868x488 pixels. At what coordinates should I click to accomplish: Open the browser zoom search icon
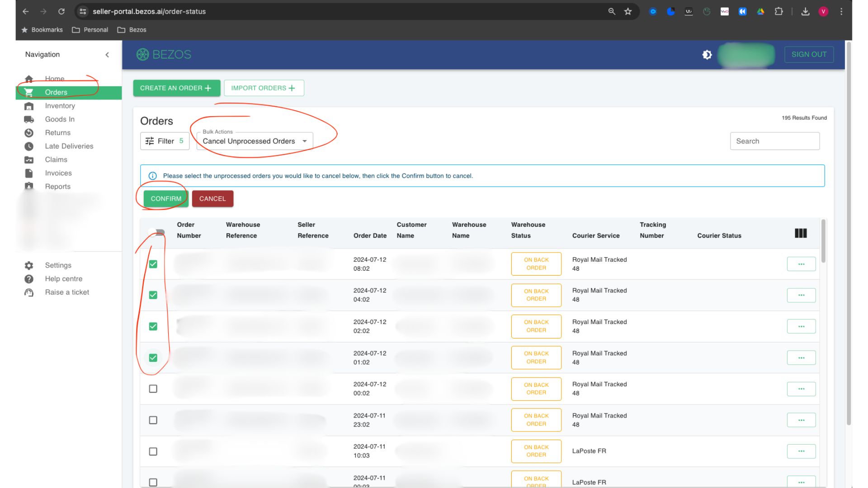click(612, 12)
